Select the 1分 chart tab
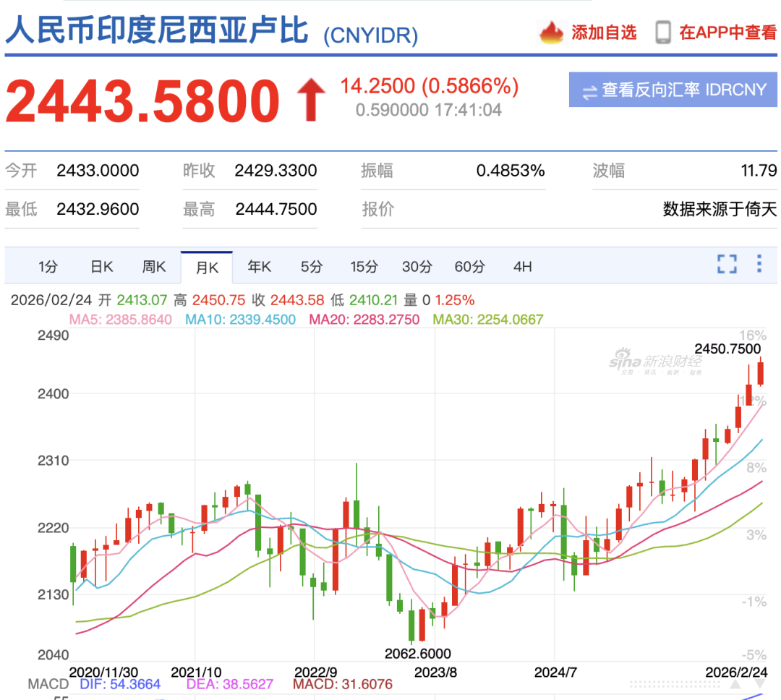The height and width of the screenshot is (700, 781). click(x=48, y=267)
